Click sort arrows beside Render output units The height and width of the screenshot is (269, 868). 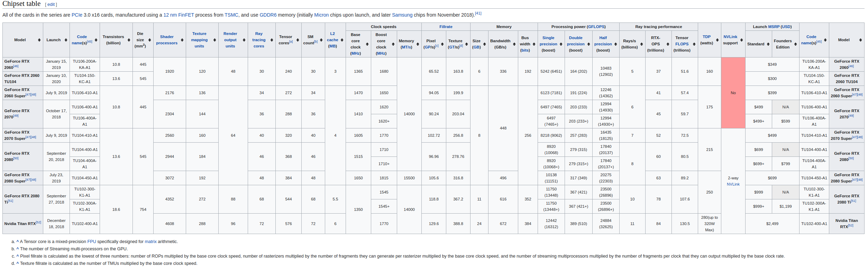[244, 40]
